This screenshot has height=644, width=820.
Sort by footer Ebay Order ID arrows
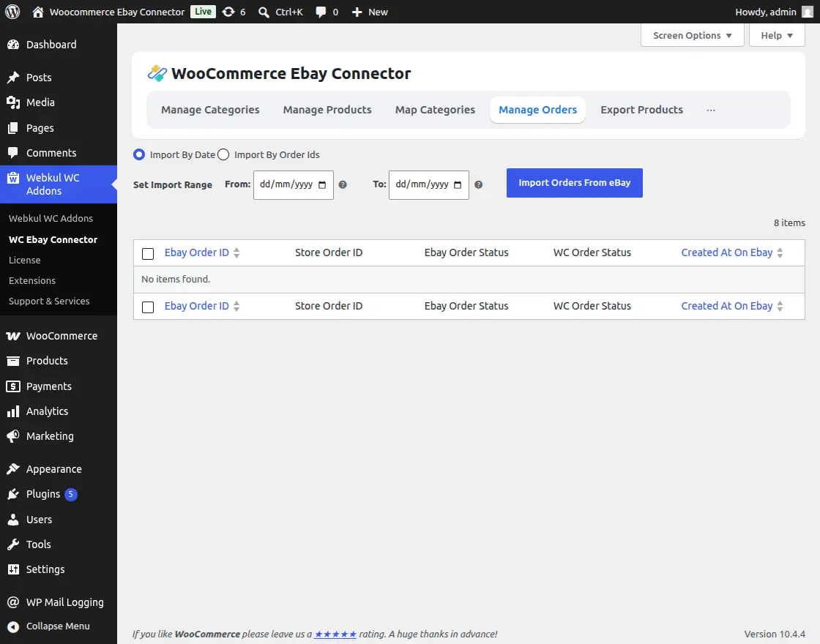point(236,307)
